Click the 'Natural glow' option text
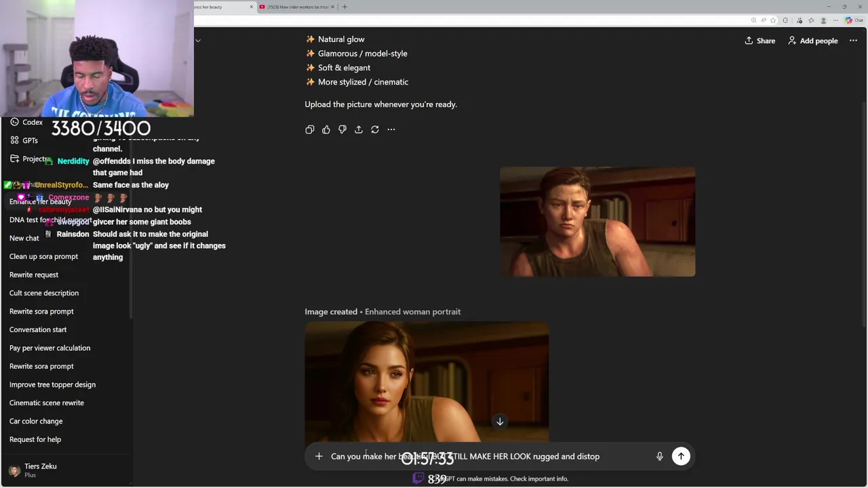 pyautogui.click(x=341, y=39)
